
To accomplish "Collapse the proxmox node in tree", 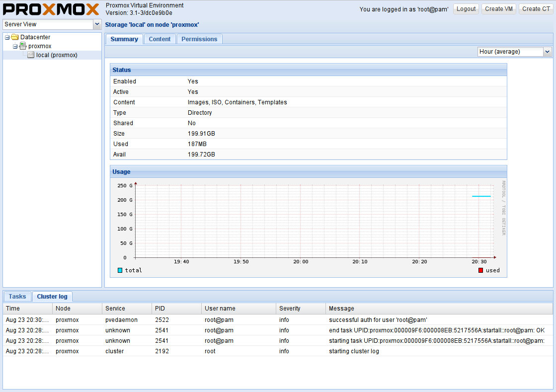I will [x=15, y=46].
